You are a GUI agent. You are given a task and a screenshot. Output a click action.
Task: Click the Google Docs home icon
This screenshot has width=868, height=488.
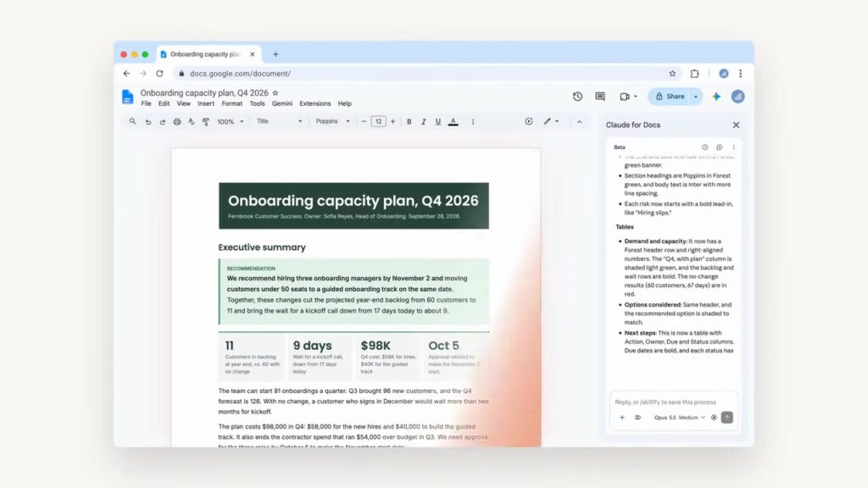[x=127, y=97]
